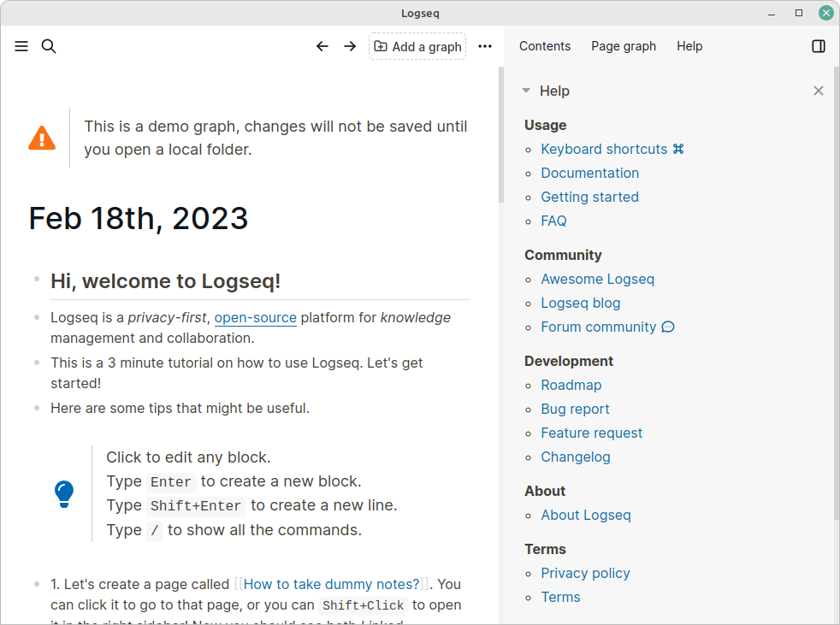
Task: Close the Help flyout with the X
Action: [818, 90]
